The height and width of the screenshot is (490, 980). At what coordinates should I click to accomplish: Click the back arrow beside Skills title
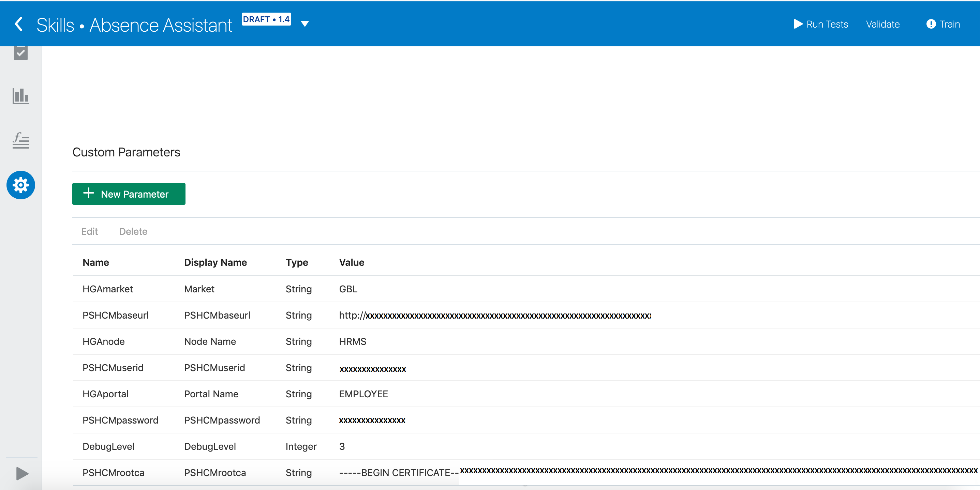click(18, 24)
